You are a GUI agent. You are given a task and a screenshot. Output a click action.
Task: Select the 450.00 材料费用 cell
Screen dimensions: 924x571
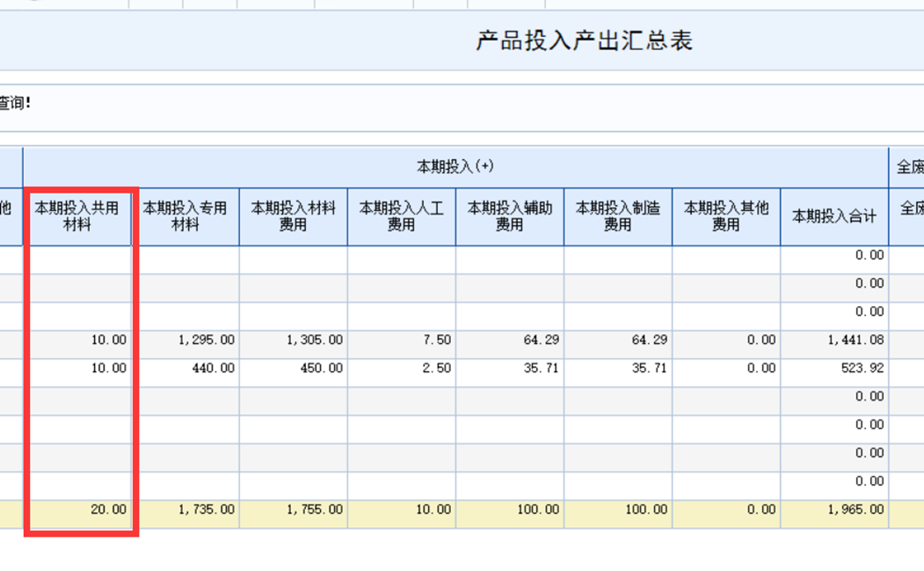point(294,373)
